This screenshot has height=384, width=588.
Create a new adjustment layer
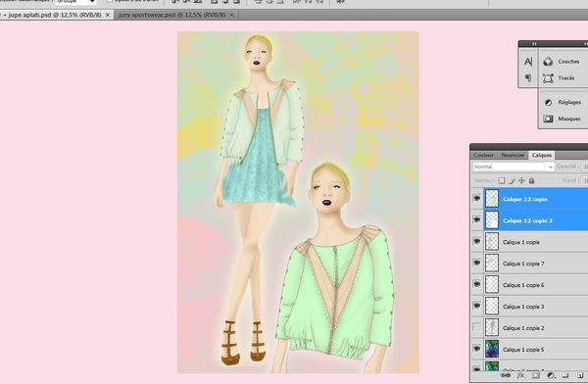(551, 375)
